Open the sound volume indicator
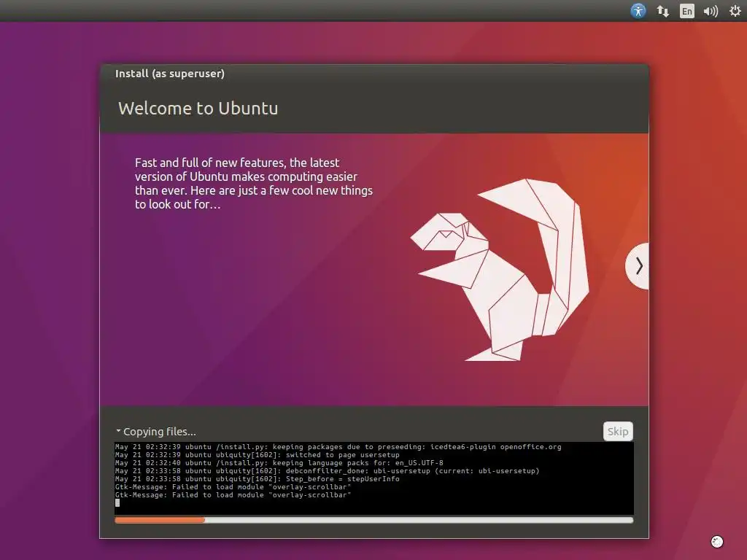 pyautogui.click(x=711, y=11)
